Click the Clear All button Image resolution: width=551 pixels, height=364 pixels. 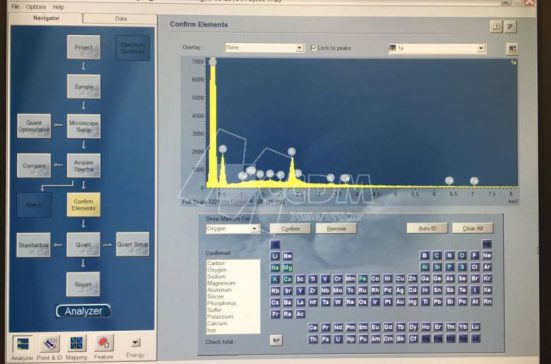[x=473, y=228]
